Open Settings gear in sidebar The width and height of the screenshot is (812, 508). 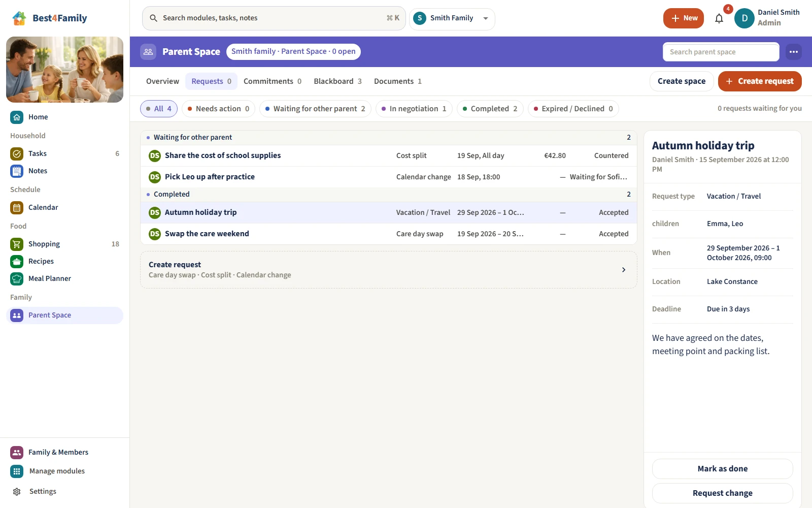pyautogui.click(x=17, y=491)
